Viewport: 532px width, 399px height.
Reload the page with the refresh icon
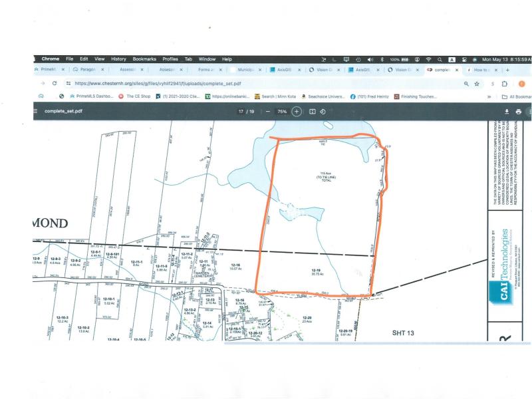[x=55, y=83]
